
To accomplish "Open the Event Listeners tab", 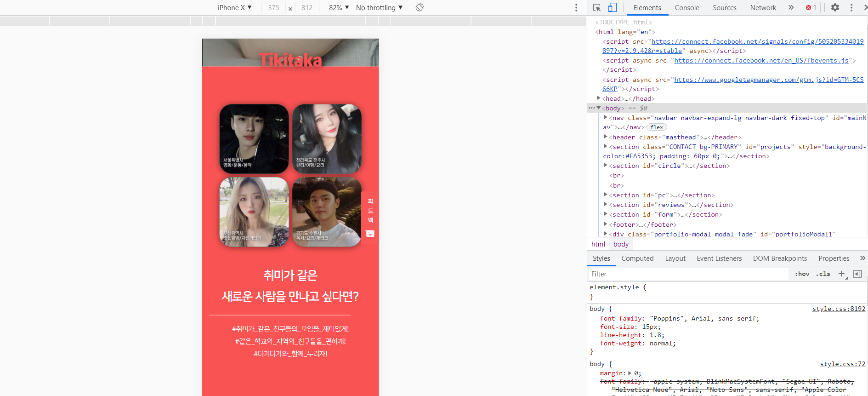I will coord(719,258).
